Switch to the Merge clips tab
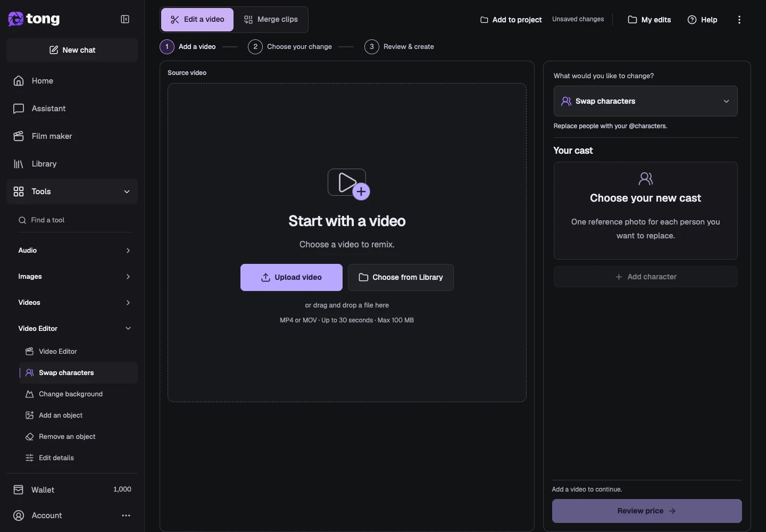Viewport: 766px width, 532px height. pyautogui.click(x=271, y=20)
